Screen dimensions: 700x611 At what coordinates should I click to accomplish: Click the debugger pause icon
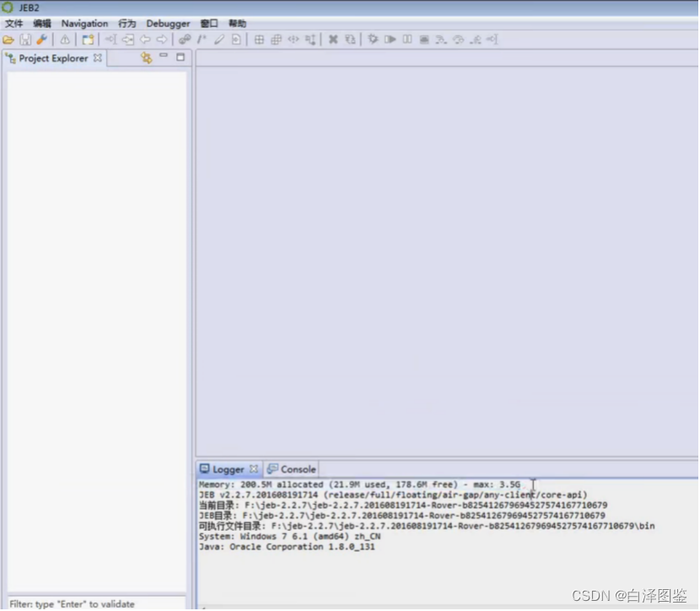pyautogui.click(x=407, y=40)
